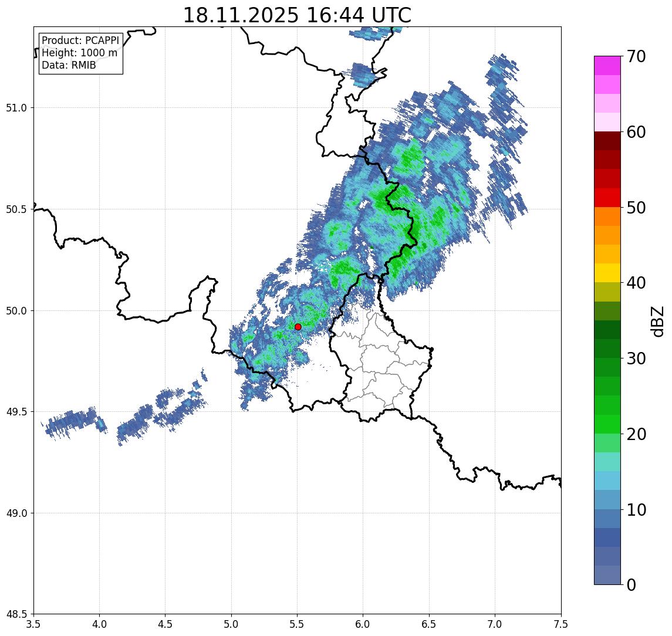Viewport: 672px width, 636px height.
Task: Click the longitude axis label '7.5'
Action: click(x=561, y=624)
